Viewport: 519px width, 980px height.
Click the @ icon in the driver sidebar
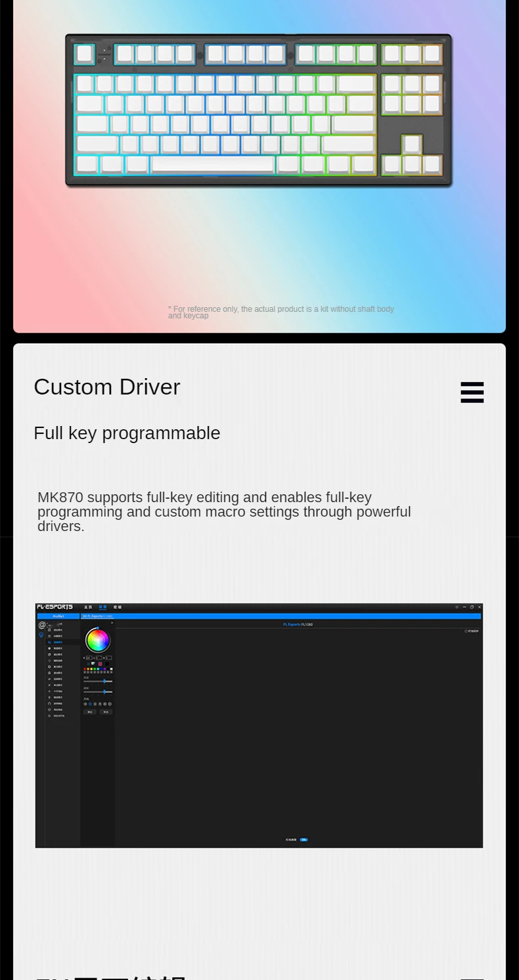click(x=42, y=625)
